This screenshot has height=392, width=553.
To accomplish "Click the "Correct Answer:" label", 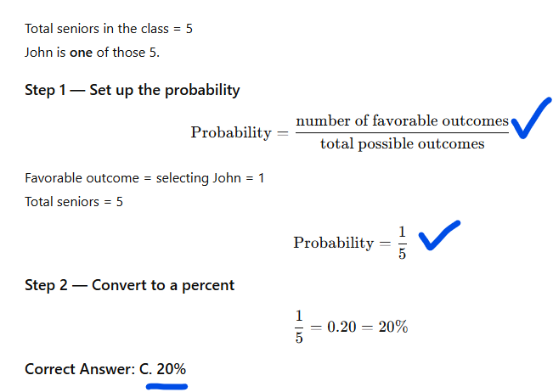I will [80, 369].
